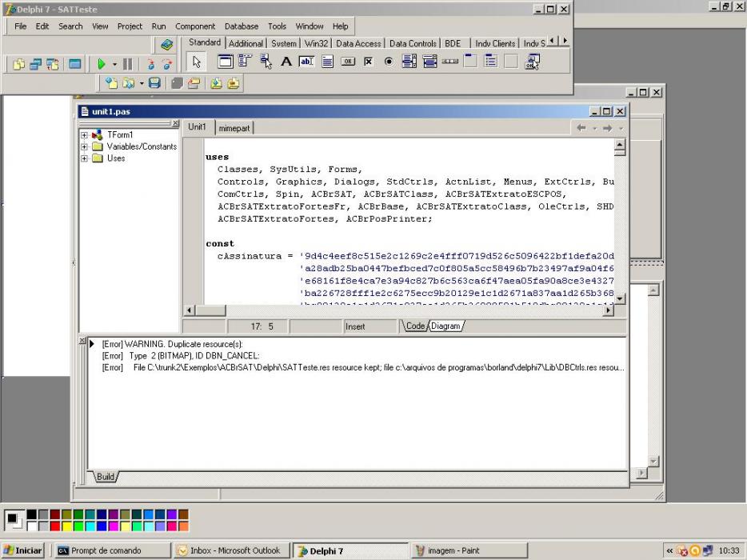Switch to the Data Access palette tab

358,43
